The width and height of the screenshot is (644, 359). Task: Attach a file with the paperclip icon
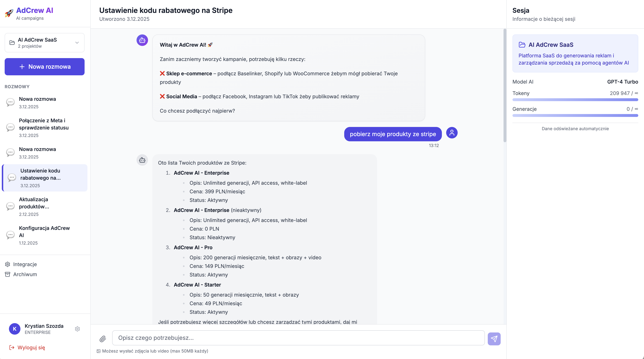click(103, 339)
